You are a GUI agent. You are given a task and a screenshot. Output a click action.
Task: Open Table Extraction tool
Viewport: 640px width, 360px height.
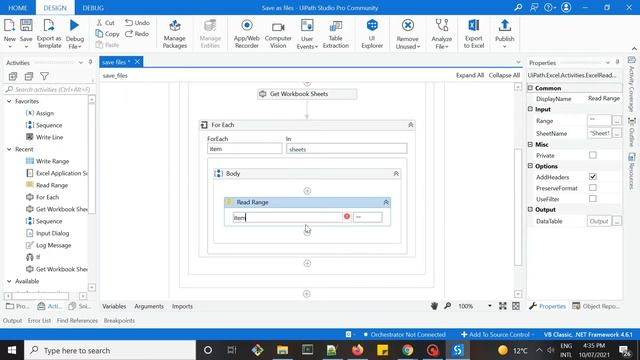336,33
